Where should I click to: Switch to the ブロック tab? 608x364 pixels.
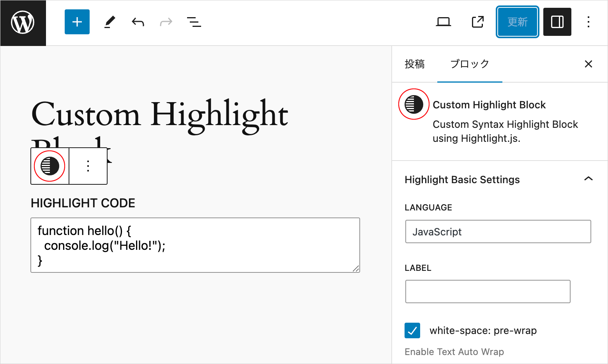tap(469, 64)
